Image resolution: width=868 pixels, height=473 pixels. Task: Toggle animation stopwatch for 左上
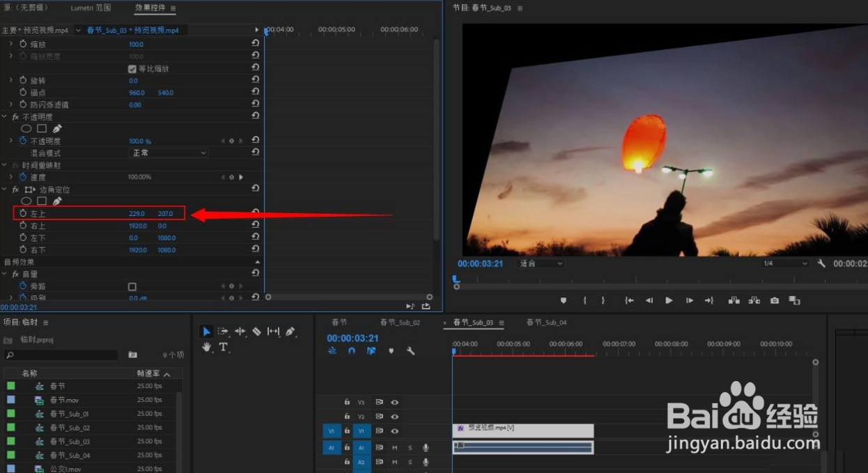(23, 213)
